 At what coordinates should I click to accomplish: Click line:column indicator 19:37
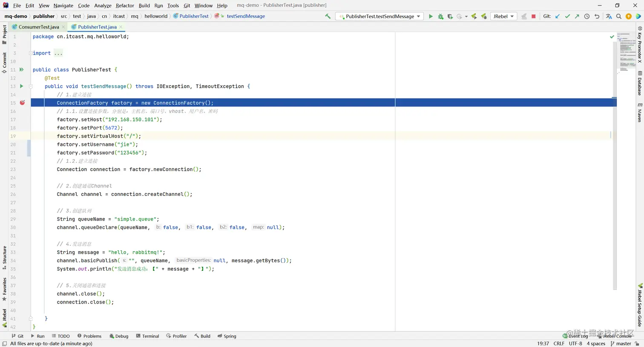point(543,344)
